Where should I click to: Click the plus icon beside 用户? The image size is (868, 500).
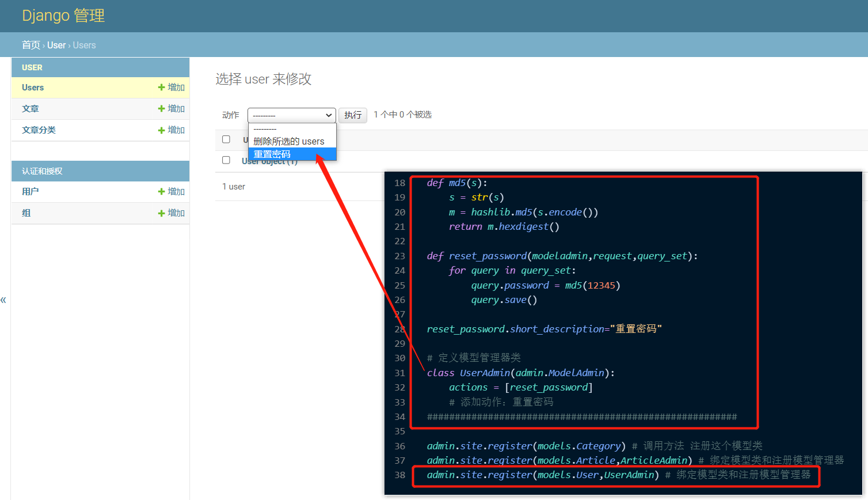(x=161, y=192)
